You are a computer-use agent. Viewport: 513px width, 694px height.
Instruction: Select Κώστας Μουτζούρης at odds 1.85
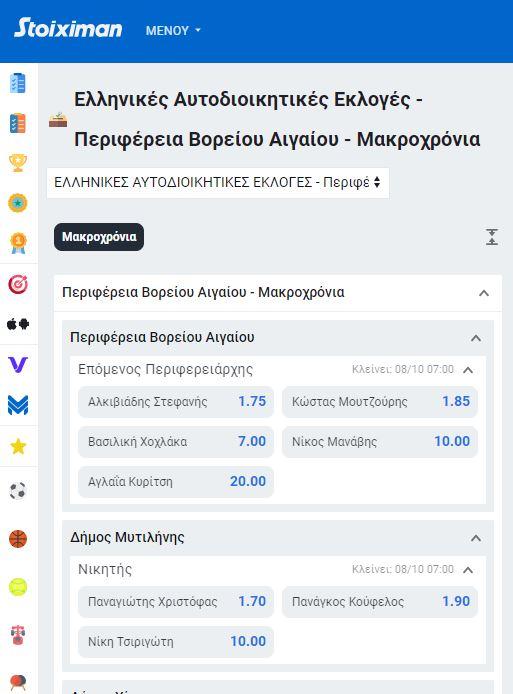click(x=380, y=401)
